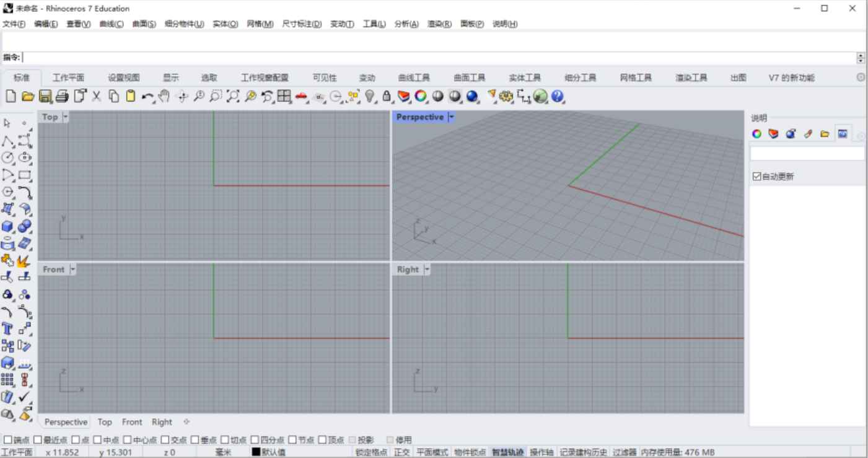Click the Save file icon

(x=45, y=97)
